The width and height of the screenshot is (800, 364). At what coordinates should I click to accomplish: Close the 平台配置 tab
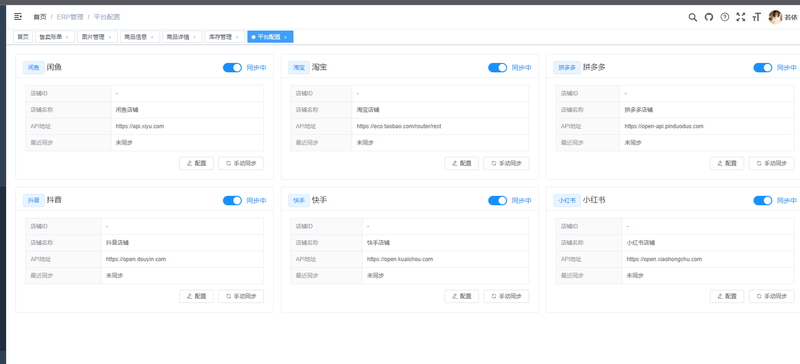click(x=286, y=37)
